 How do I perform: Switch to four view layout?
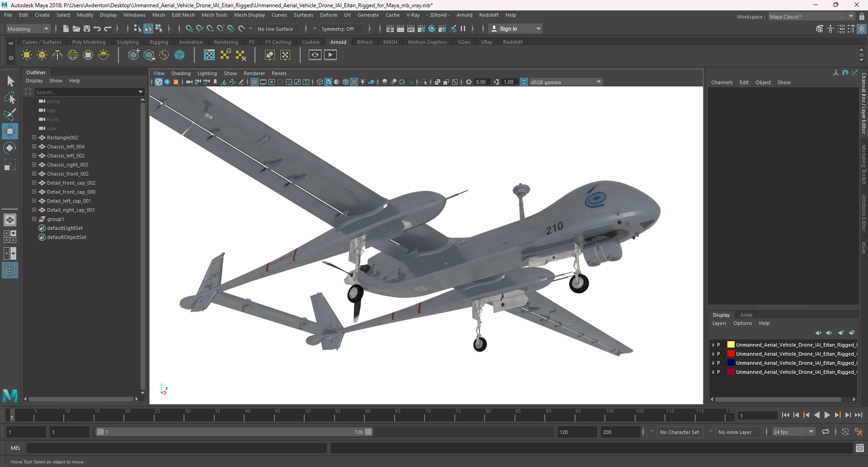tap(10, 237)
